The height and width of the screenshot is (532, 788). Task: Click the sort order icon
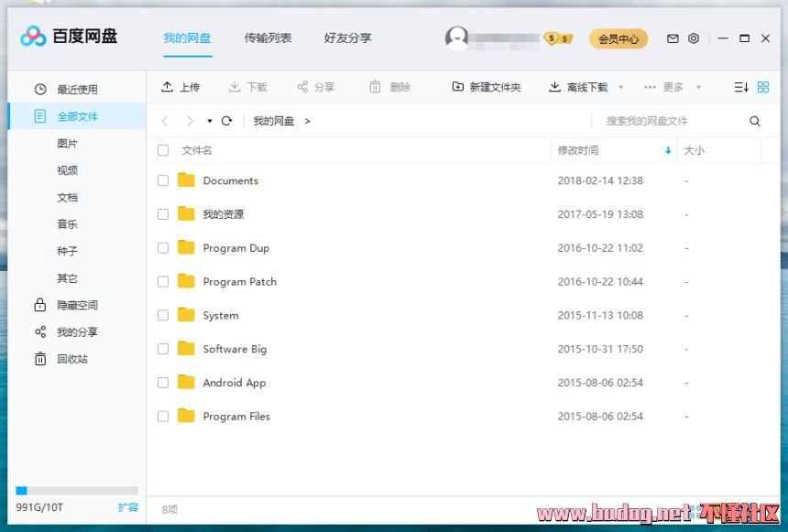[741, 87]
